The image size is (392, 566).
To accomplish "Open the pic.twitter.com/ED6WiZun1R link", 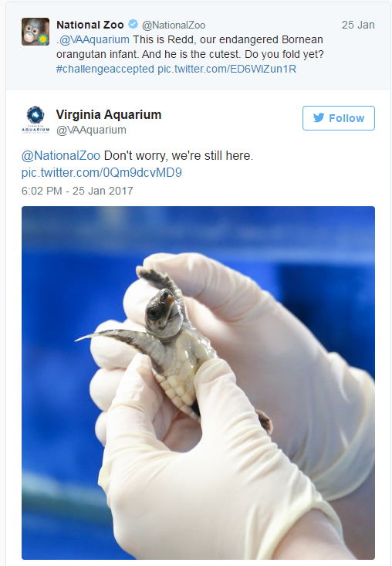I will pyautogui.click(x=227, y=69).
